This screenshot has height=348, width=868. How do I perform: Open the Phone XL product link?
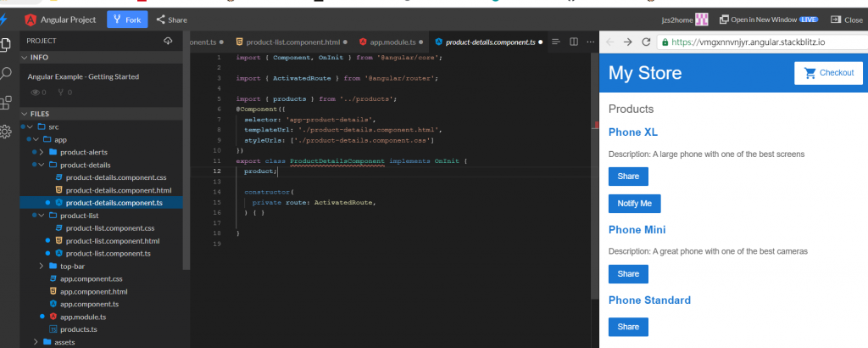(632, 132)
